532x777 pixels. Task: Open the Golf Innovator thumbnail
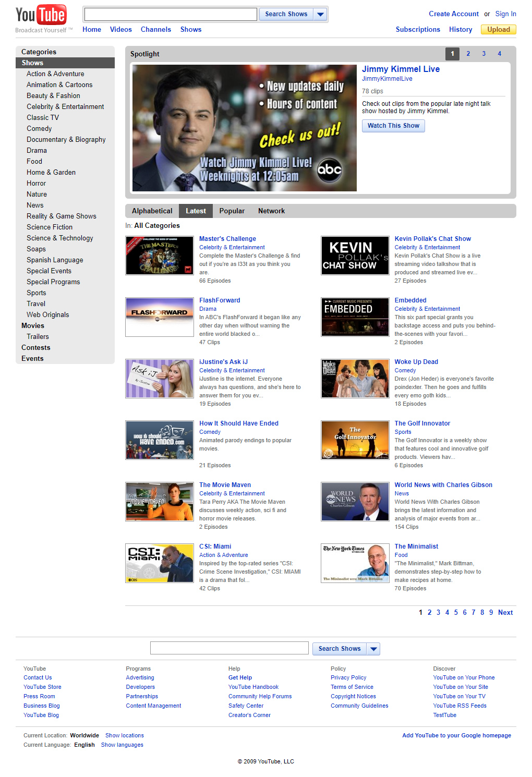click(355, 440)
